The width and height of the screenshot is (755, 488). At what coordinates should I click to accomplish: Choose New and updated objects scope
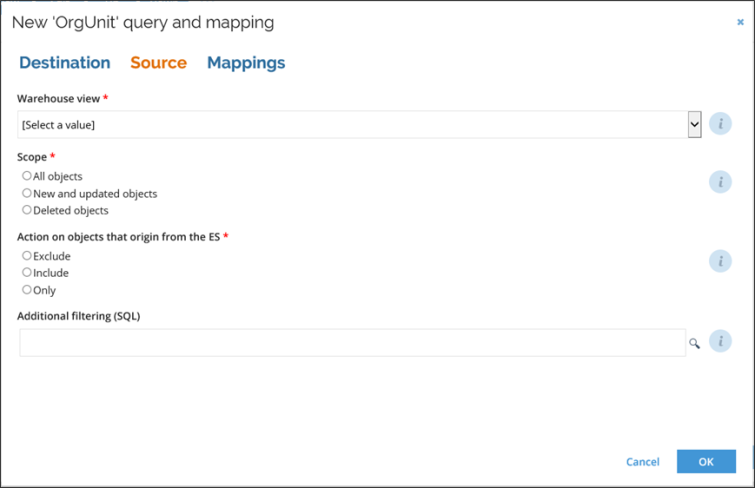[x=27, y=193]
